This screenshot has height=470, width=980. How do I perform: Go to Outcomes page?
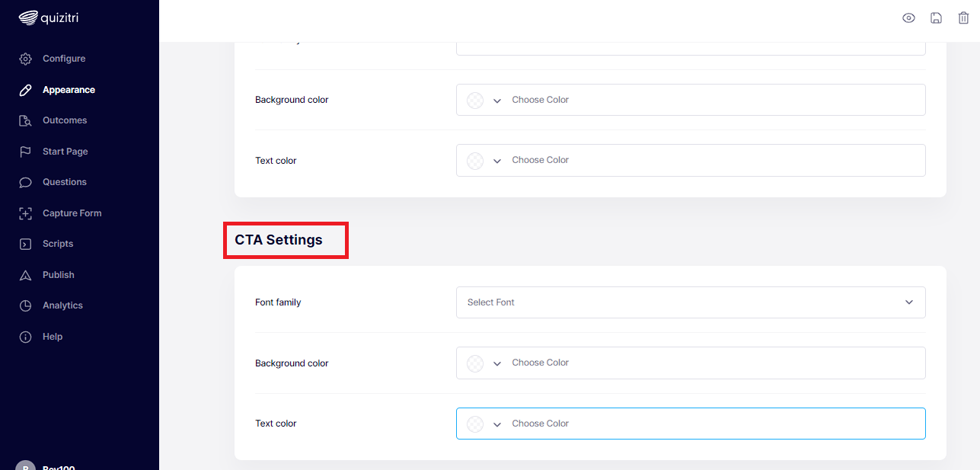[65, 120]
